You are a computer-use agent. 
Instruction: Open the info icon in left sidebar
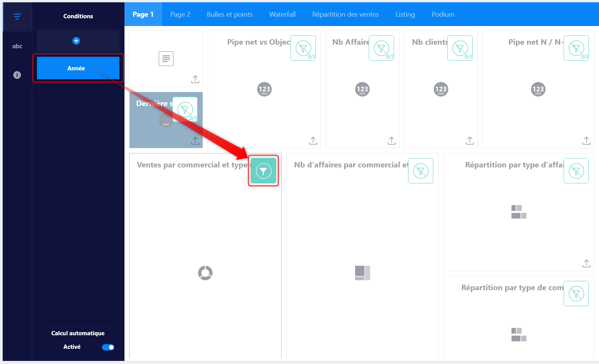click(x=17, y=75)
